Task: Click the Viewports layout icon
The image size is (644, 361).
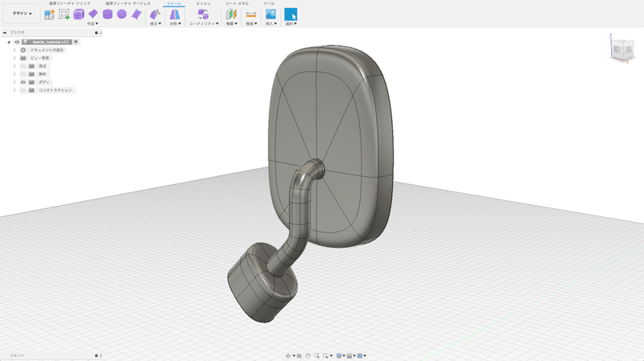Action: 360,355
